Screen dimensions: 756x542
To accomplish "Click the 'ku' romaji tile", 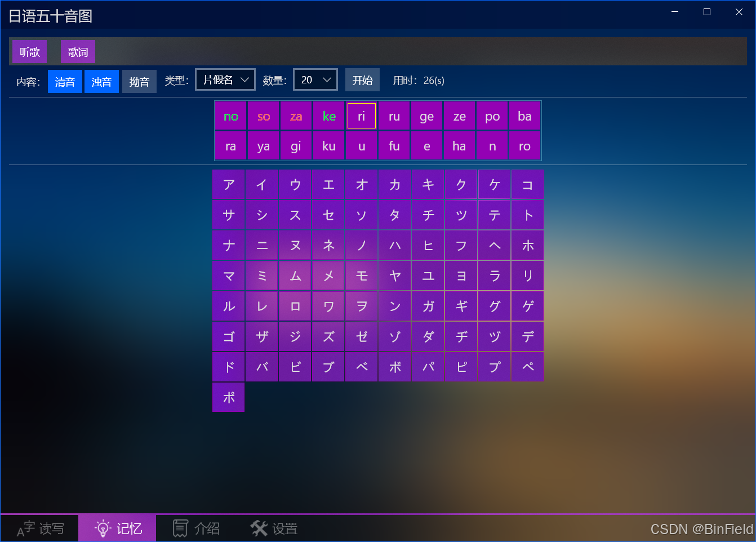I will 329,146.
